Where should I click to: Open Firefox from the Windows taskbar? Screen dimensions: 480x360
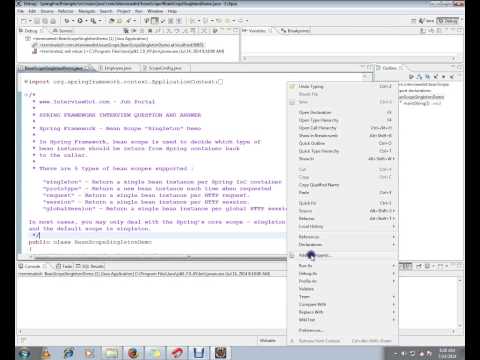(x=133, y=353)
